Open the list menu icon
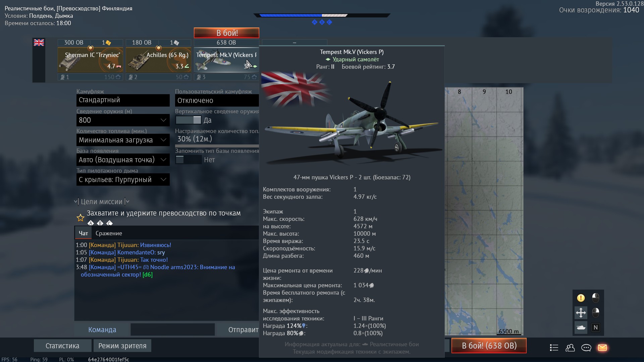Viewport: 644px width, 362px height. coord(554,348)
